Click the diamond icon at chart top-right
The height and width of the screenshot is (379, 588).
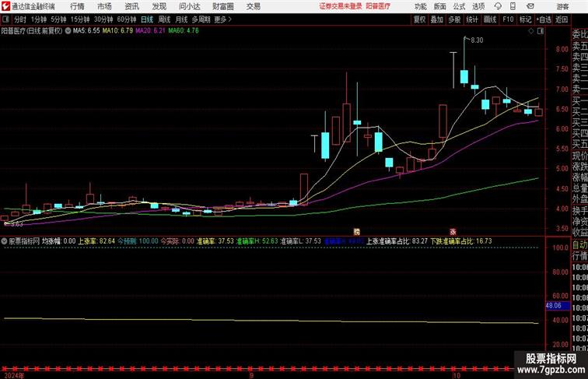[x=531, y=31]
